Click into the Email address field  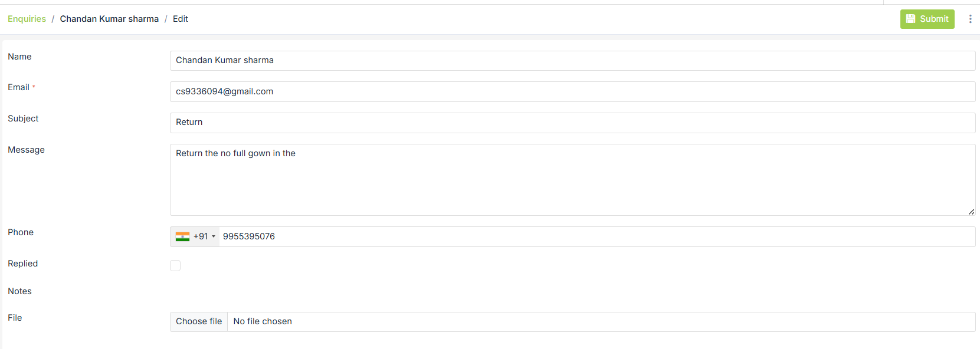point(572,91)
